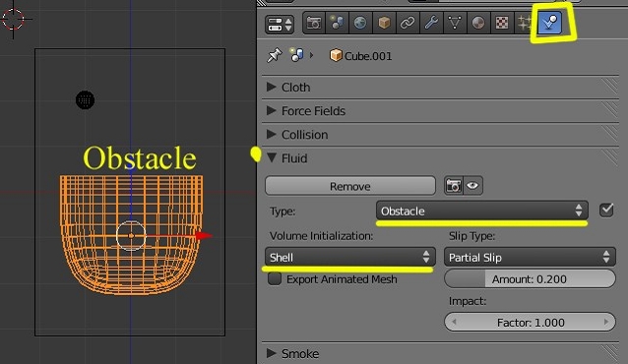Open the Scene properties tab

point(337,23)
